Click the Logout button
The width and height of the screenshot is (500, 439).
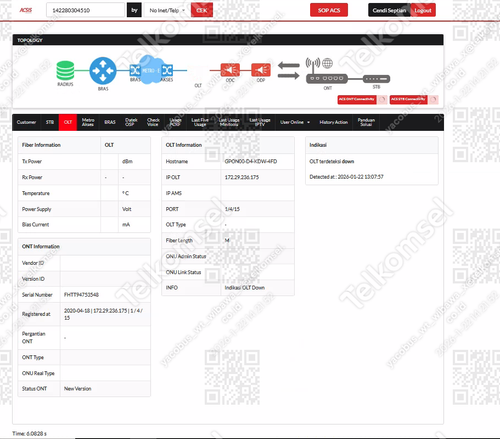click(423, 10)
